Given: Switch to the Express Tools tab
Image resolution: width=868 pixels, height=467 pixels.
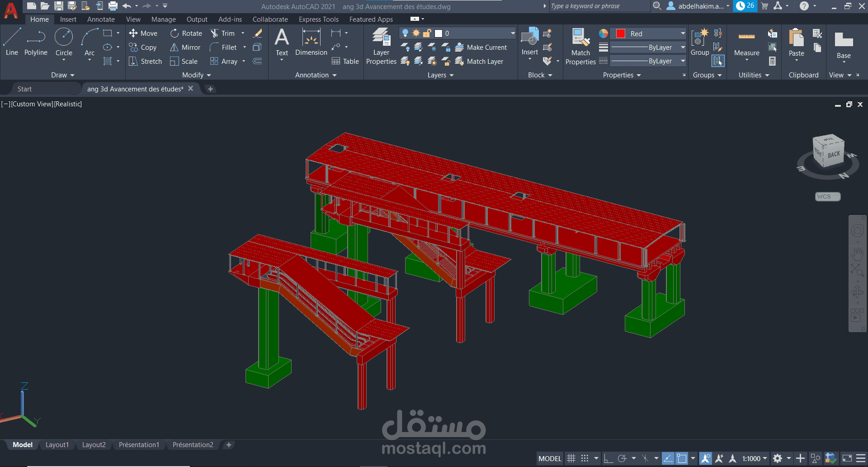Looking at the screenshot, I should click(x=319, y=19).
